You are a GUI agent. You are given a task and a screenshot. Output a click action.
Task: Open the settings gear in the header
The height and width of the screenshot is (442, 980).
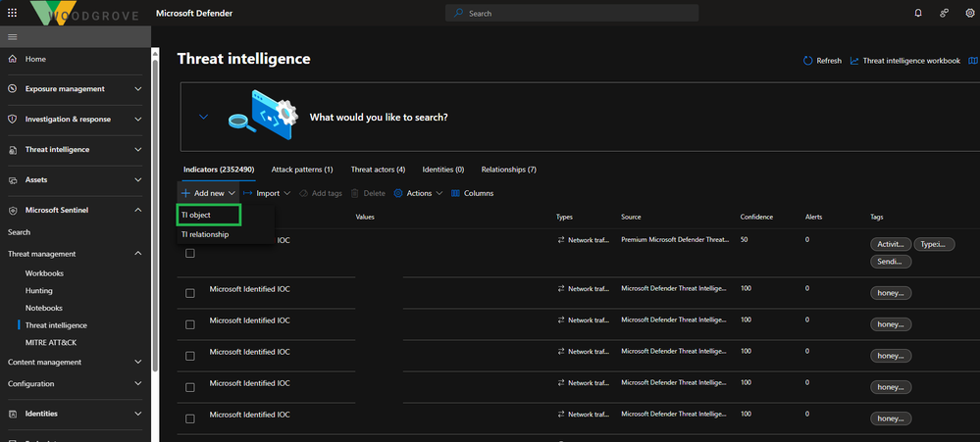pos(970,13)
